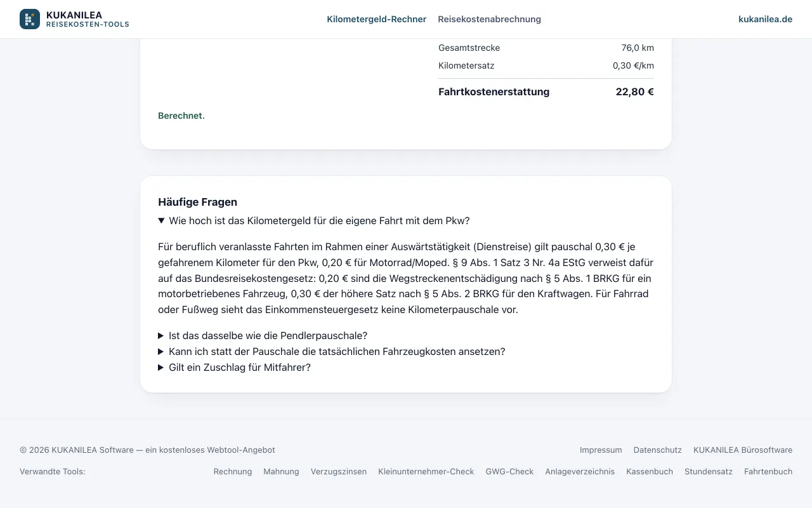Viewport: 812px width, 508px height.
Task: Click the FAQ answer paragraph about Bundesreisekostengesetz
Action: [x=406, y=278]
